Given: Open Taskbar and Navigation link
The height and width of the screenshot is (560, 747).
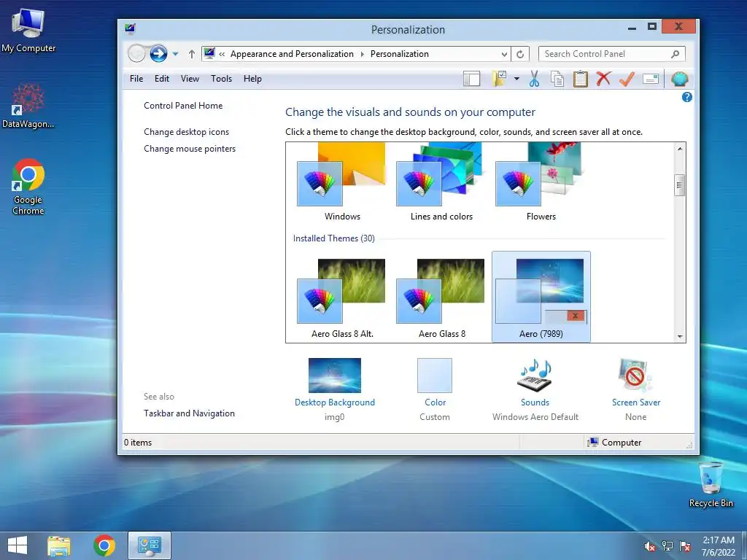Looking at the screenshot, I should pos(189,413).
